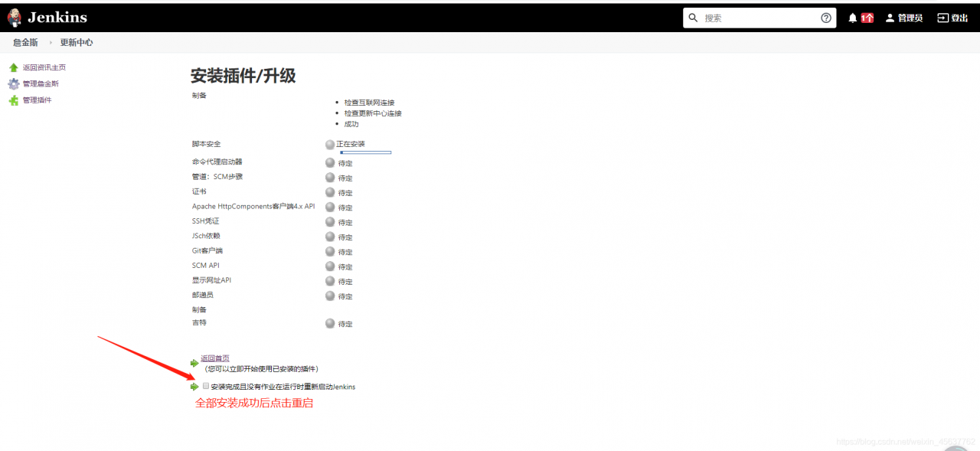Click the gear icon beside 管理詹金斯

(x=15, y=83)
